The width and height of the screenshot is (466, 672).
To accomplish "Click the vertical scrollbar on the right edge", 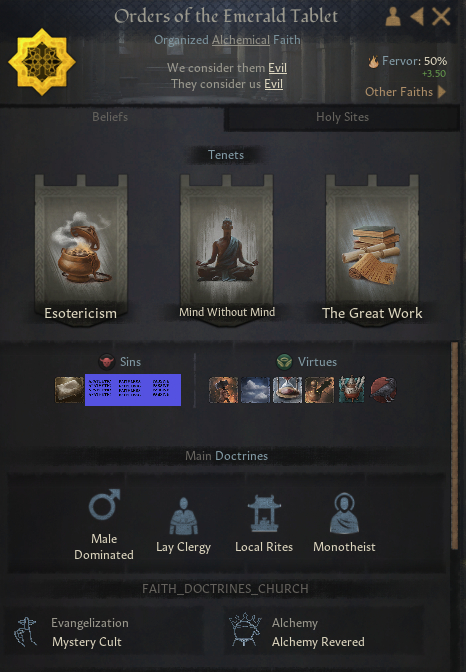I will pyautogui.click(x=454, y=446).
